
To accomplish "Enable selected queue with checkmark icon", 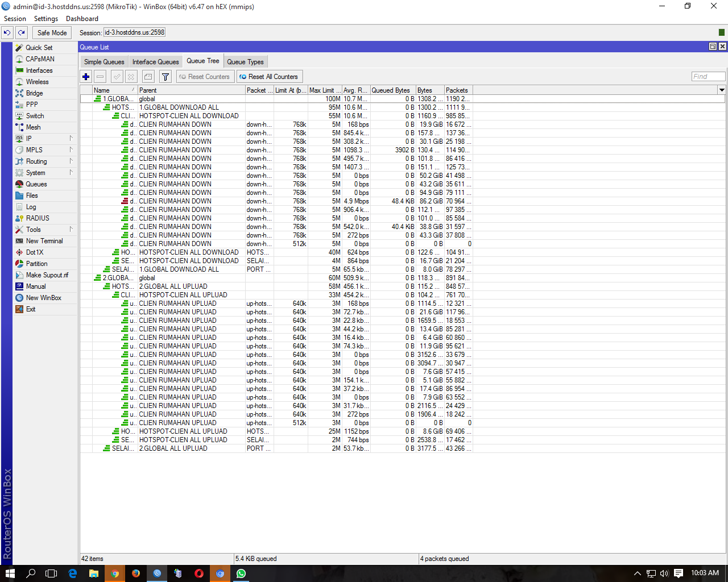I will [x=117, y=77].
